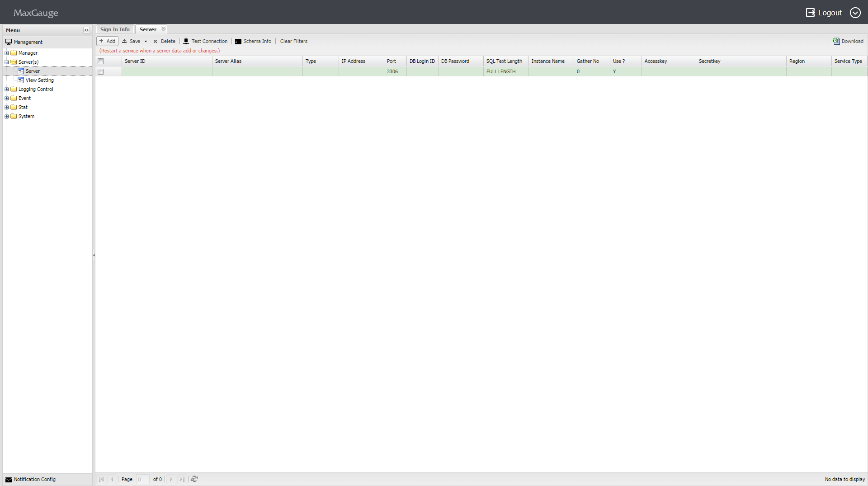Click the Save button
868x486 pixels.
[131, 41]
